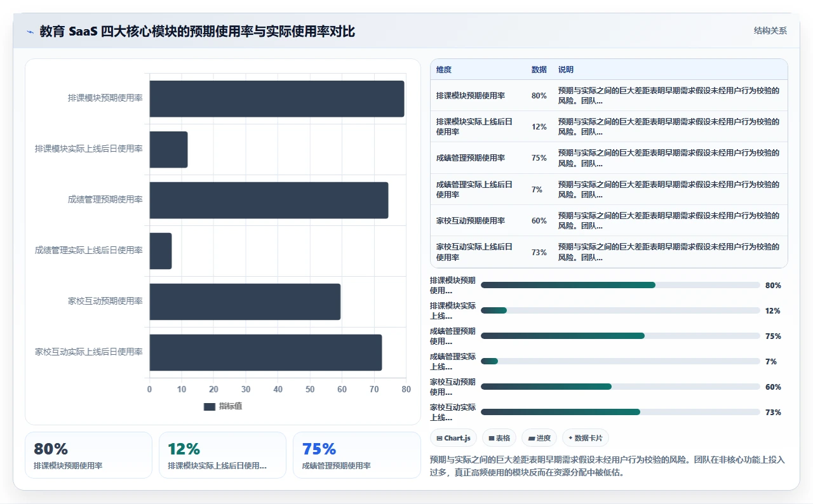Image resolution: width=813 pixels, height=504 pixels.
Task: Click the 维度 column header
Action: pyautogui.click(x=444, y=70)
